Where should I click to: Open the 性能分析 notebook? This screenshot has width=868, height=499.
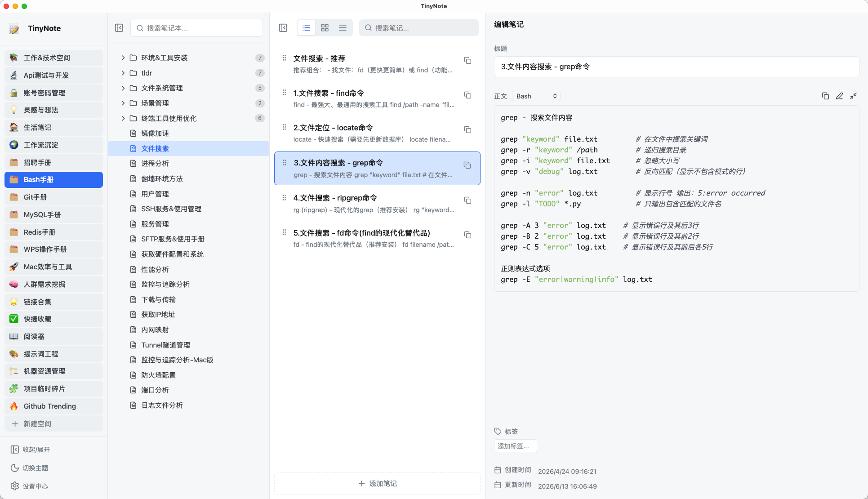pyautogui.click(x=188, y=269)
